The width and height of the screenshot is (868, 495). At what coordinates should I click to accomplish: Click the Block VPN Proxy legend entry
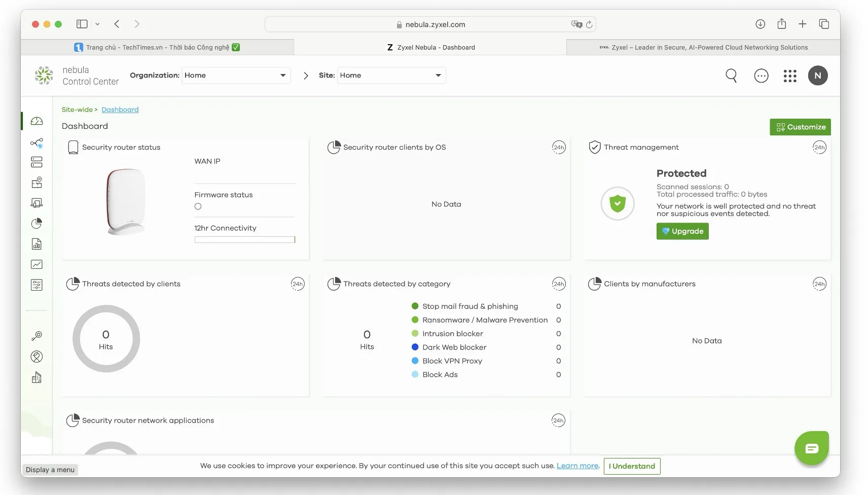tap(447, 361)
